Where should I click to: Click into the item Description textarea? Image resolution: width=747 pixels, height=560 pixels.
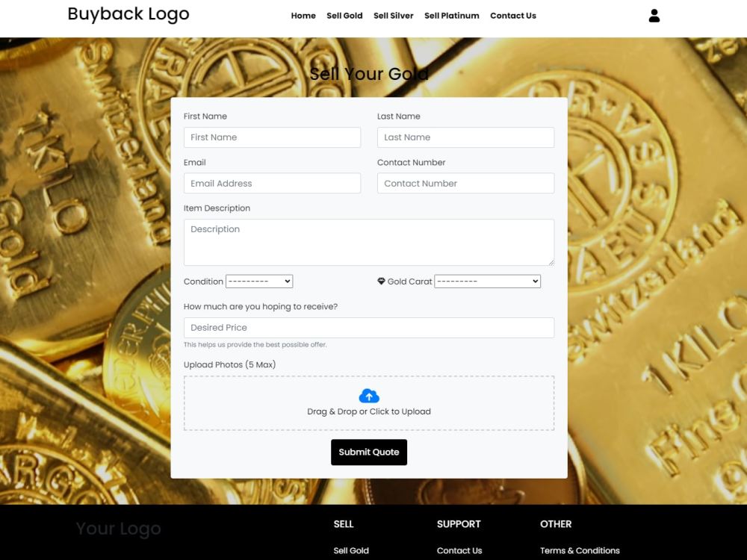pyautogui.click(x=369, y=243)
